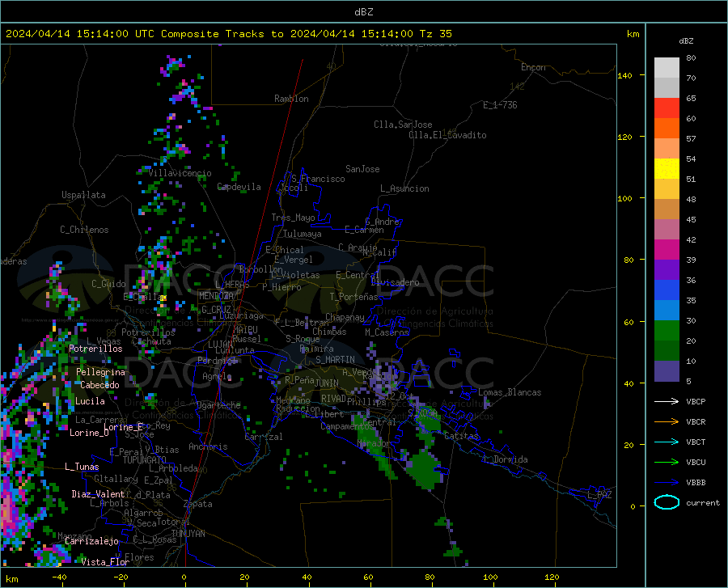Click the Cabecedo pink label
Image resolution: width=728 pixels, height=588 pixels.
[x=99, y=385]
